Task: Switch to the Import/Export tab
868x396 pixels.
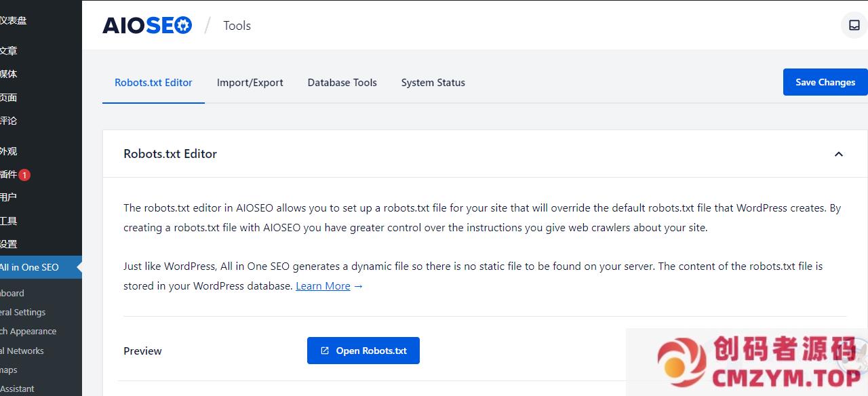Action: coord(250,83)
